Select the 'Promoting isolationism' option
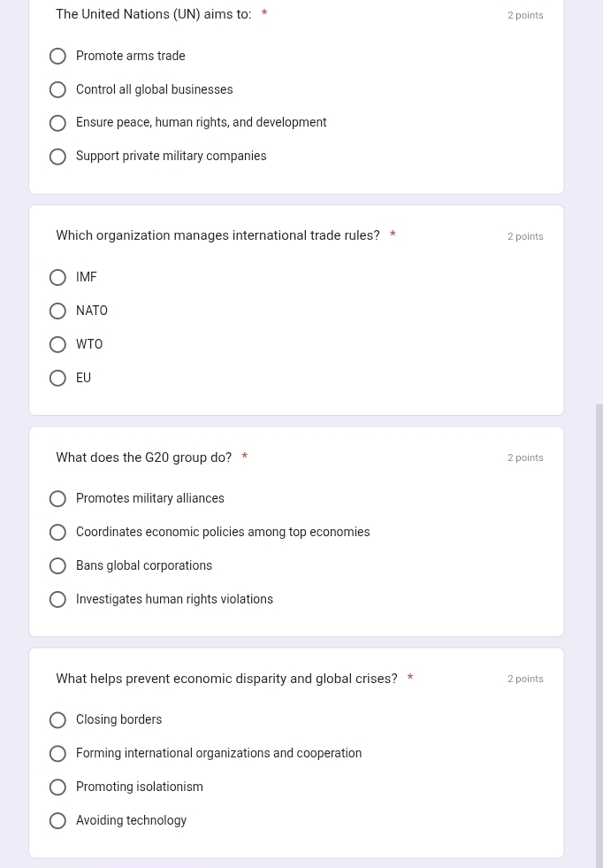 (x=57, y=787)
